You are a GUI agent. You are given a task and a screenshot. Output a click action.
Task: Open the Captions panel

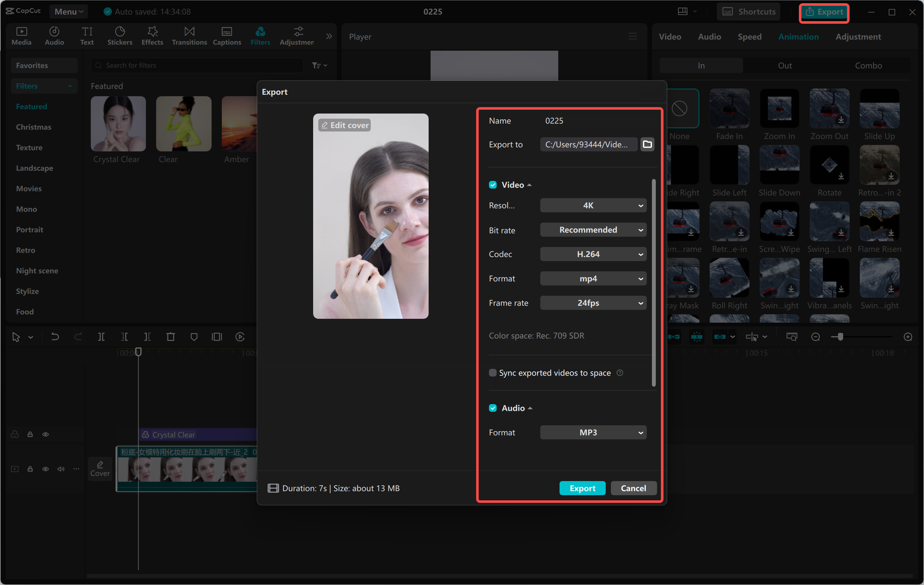click(227, 36)
